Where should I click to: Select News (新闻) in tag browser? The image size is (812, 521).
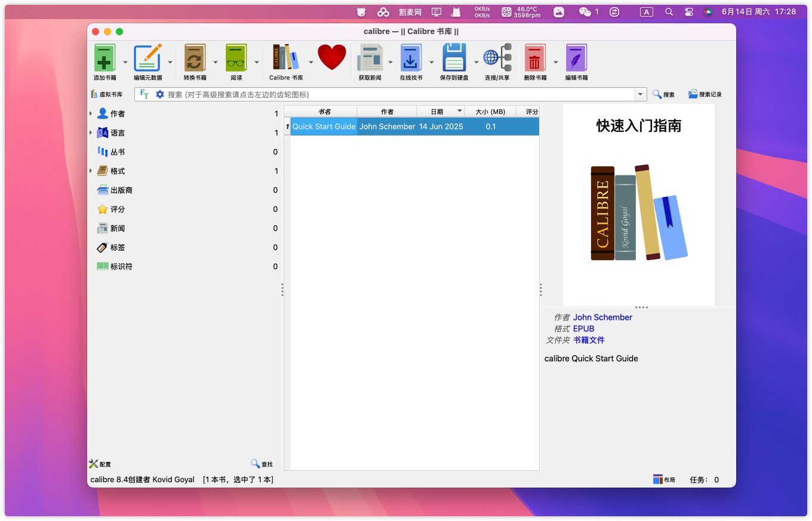coord(118,229)
